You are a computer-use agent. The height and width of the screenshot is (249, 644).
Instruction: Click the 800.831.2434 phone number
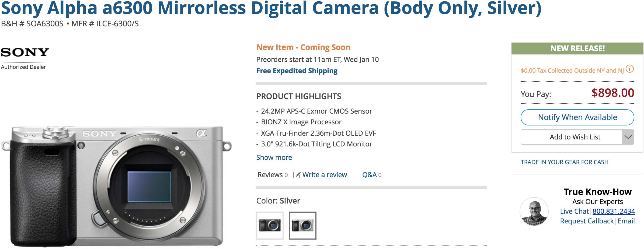(x=614, y=211)
